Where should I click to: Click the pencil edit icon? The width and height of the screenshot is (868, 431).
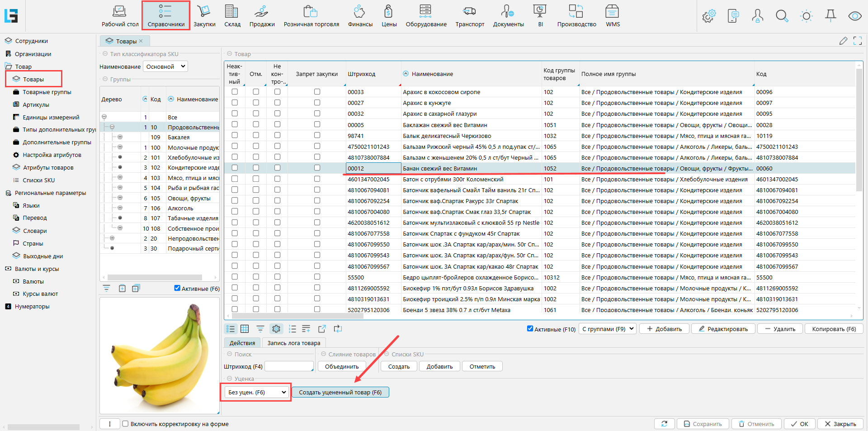tap(843, 41)
